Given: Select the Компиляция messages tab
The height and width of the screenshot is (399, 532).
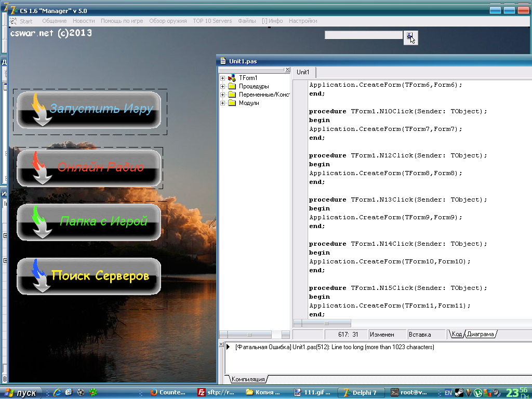Looking at the screenshot, I should [248, 379].
